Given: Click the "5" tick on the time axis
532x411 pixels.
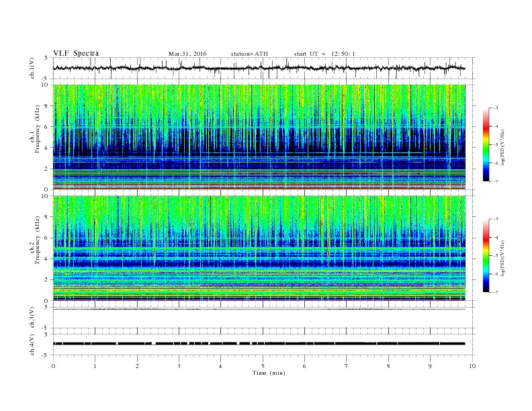Looking at the screenshot, I should pyautogui.click(x=263, y=366).
